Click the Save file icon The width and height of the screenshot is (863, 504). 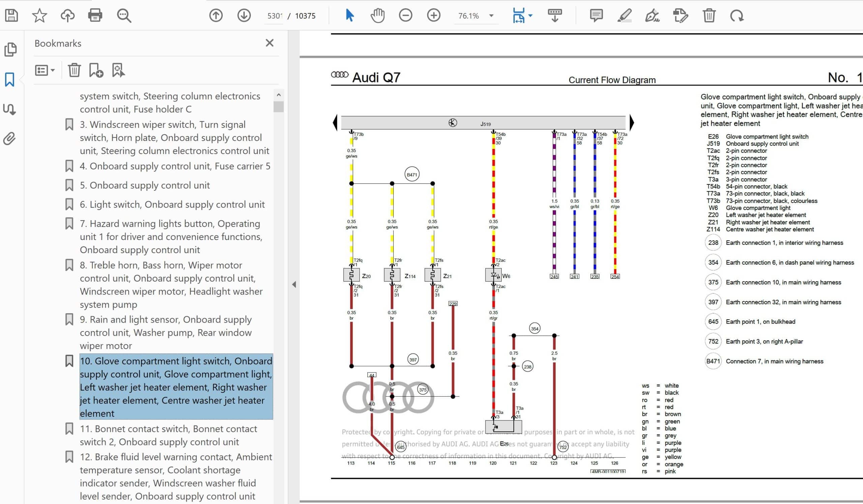11,16
